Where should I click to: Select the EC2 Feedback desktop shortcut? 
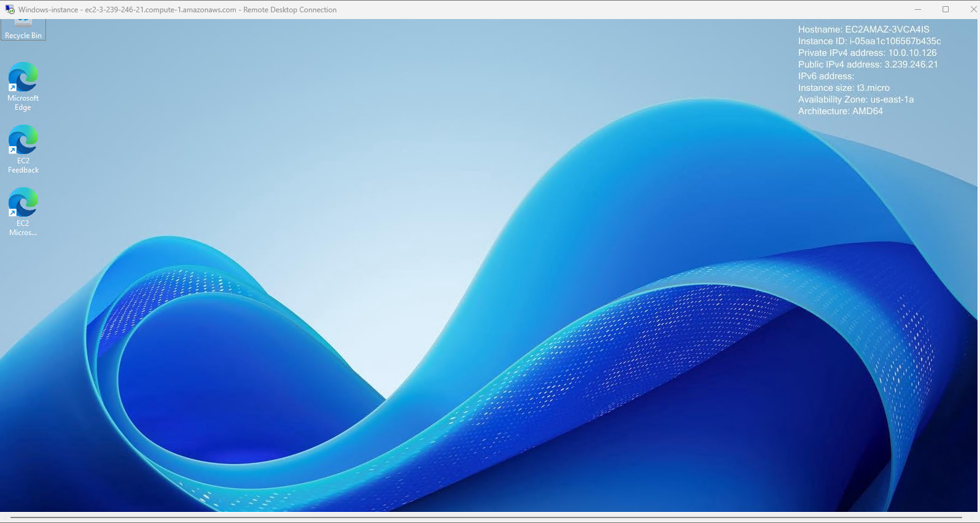click(x=23, y=149)
